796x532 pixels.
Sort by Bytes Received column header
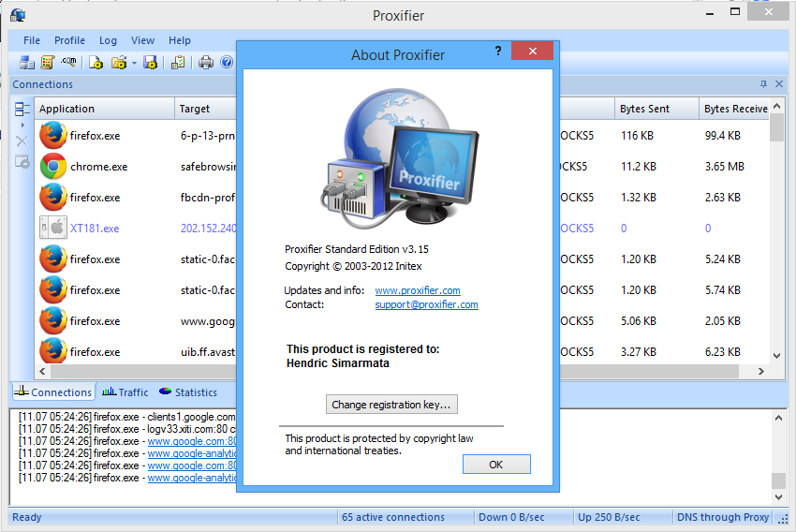pos(735,109)
